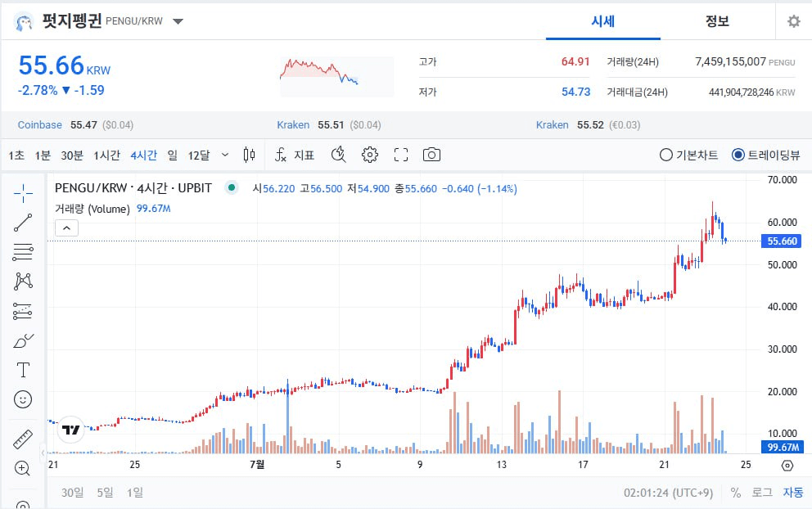Viewport: 812px width, 509px height.
Task: Click the 55.66 KRW current price
Action: 64,65
